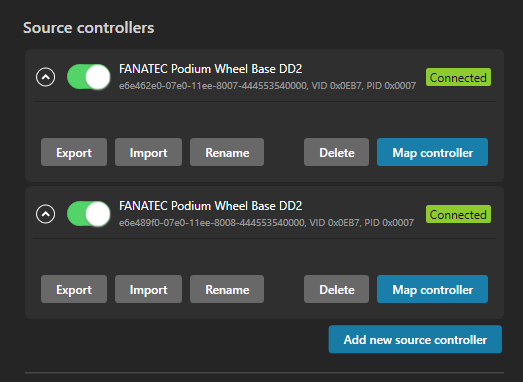Select the GUID text e6e489f0-07e0-11ee-8008

(179, 223)
